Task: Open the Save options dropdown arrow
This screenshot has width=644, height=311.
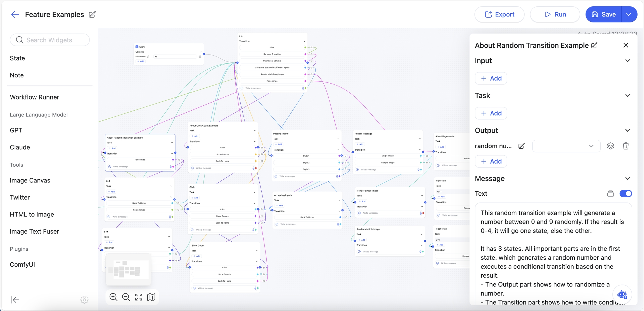Action: pos(629,14)
